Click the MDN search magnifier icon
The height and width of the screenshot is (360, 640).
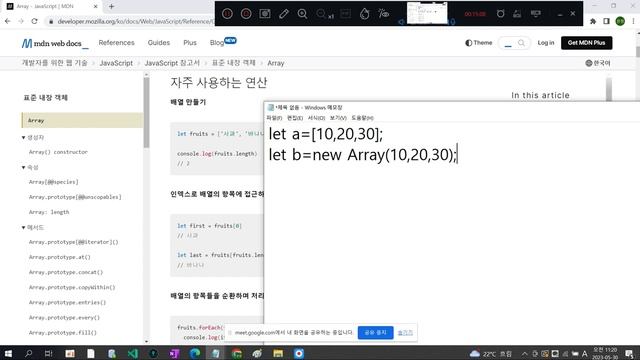click(521, 43)
